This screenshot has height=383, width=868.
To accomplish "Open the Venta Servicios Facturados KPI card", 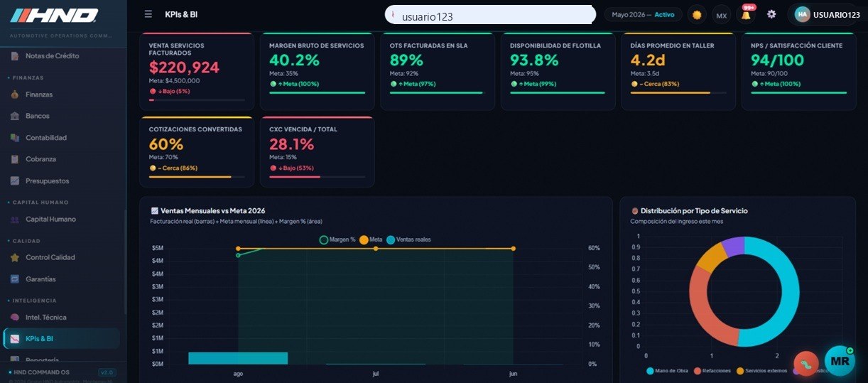I will 197,71.
